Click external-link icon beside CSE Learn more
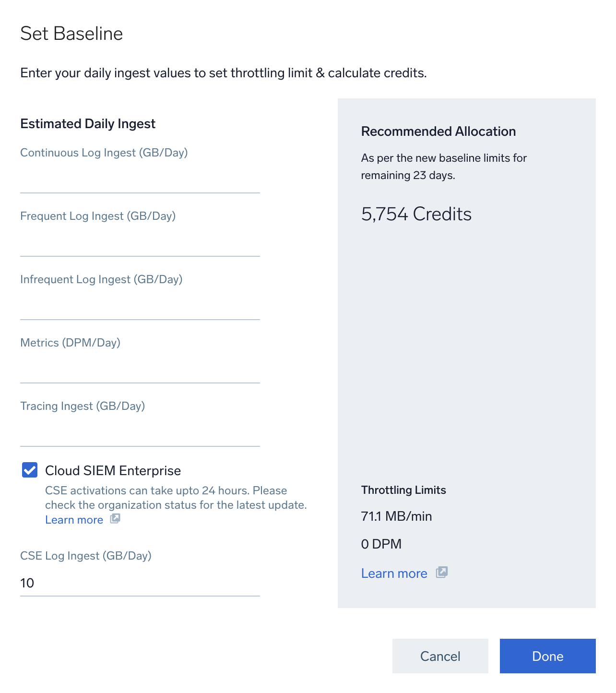This screenshot has height=693, width=616. pyautogui.click(x=115, y=519)
